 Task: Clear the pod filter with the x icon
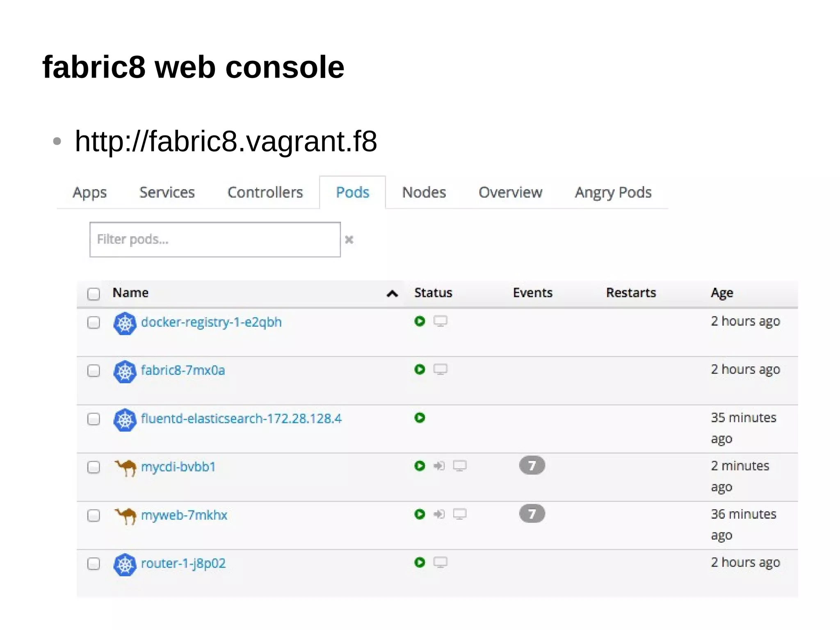click(349, 240)
